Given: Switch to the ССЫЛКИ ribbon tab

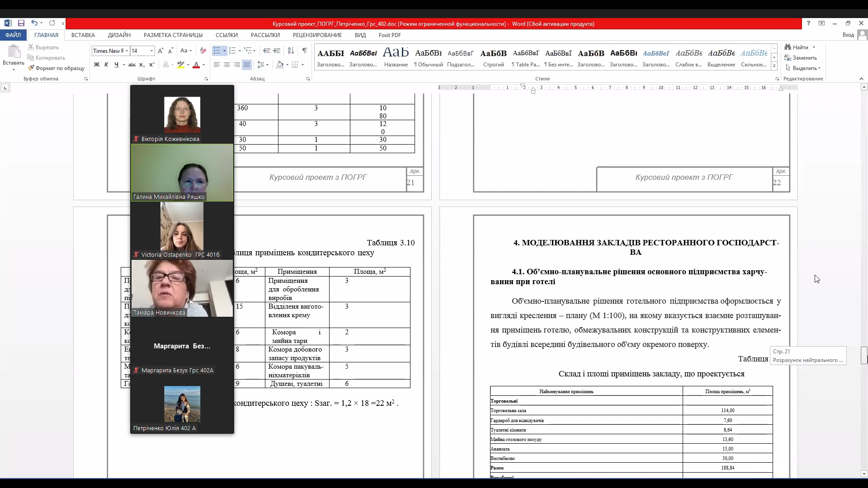Looking at the screenshot, I should pyautogui.click(x=226, y=35).
